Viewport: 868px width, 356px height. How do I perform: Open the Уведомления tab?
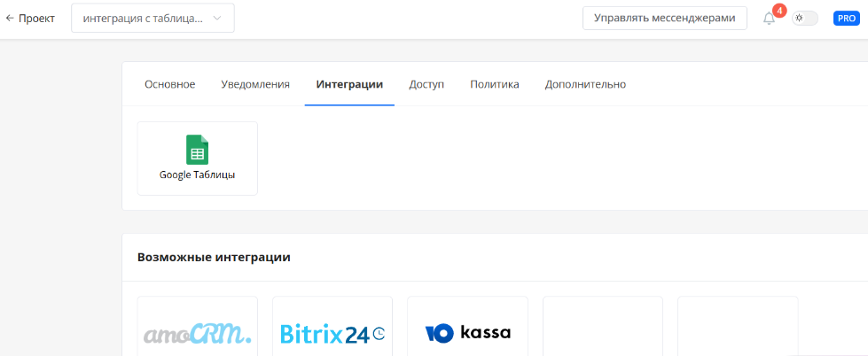(255, 84)
